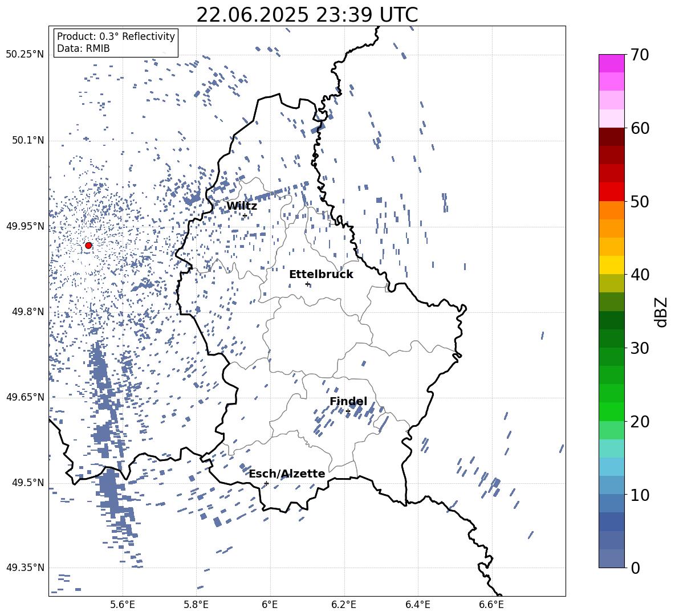Click the Esch/Alzette city label
Viewport: 675px width, 616px height.
[x=287, y=474]
